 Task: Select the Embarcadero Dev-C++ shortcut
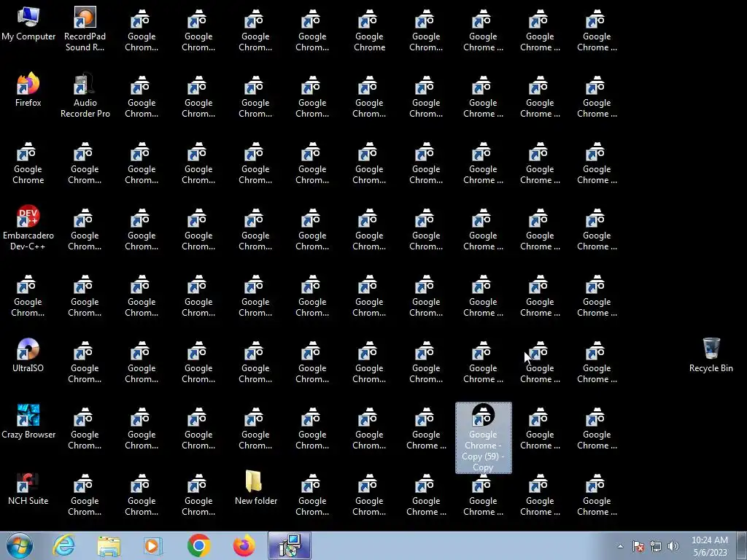pos(28,227)
